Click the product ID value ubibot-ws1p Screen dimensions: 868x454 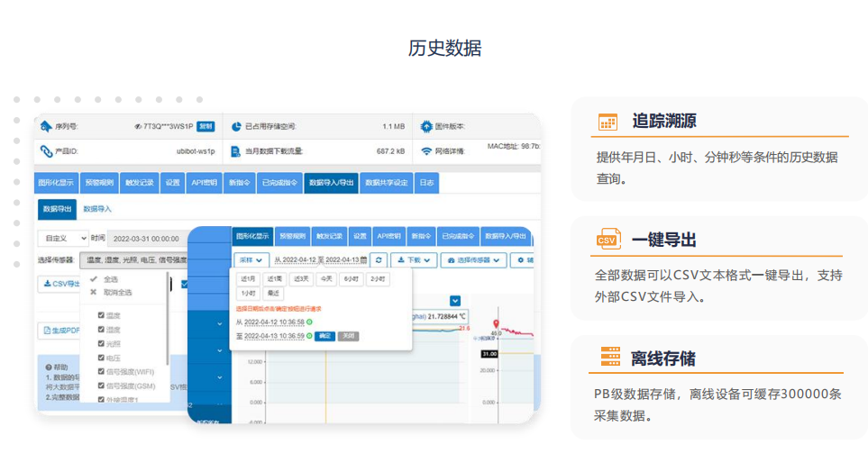tap(196, 151)
